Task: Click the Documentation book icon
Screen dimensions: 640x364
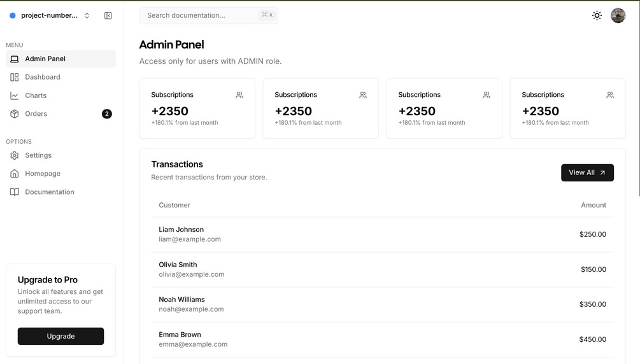Action: point(15,192)
